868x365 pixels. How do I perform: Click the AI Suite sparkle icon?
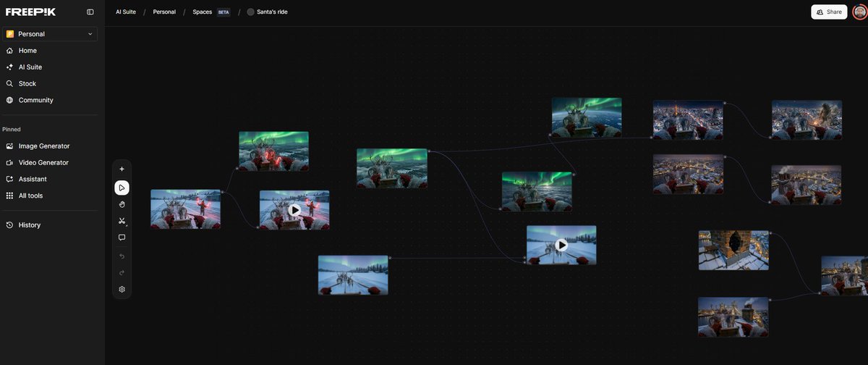[x=9, y=67]
